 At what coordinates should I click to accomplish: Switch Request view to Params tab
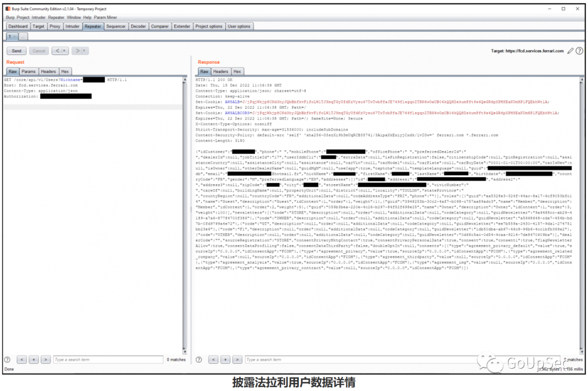point(28,71)
